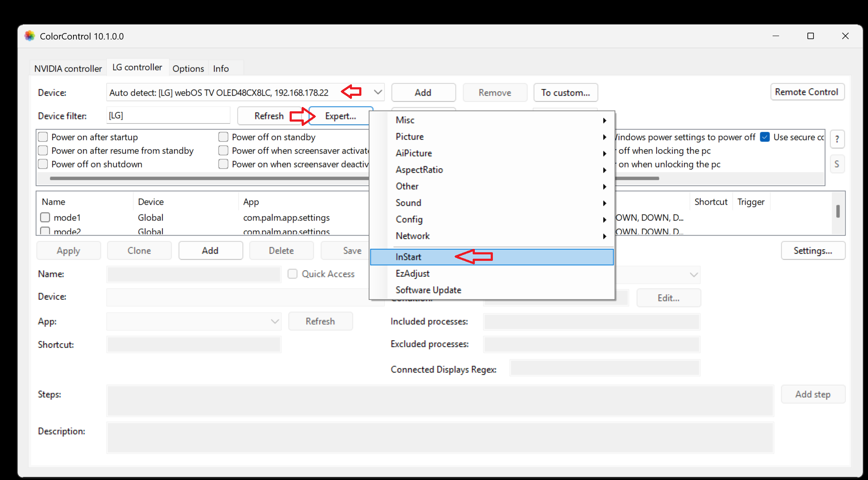This screenshot has width=868, height=480.
Task: Click the Remote Control button
Action: [806, 92]
